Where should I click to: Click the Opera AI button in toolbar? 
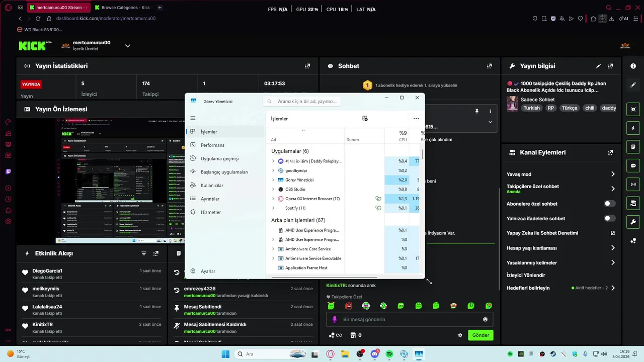click(624, 19)
